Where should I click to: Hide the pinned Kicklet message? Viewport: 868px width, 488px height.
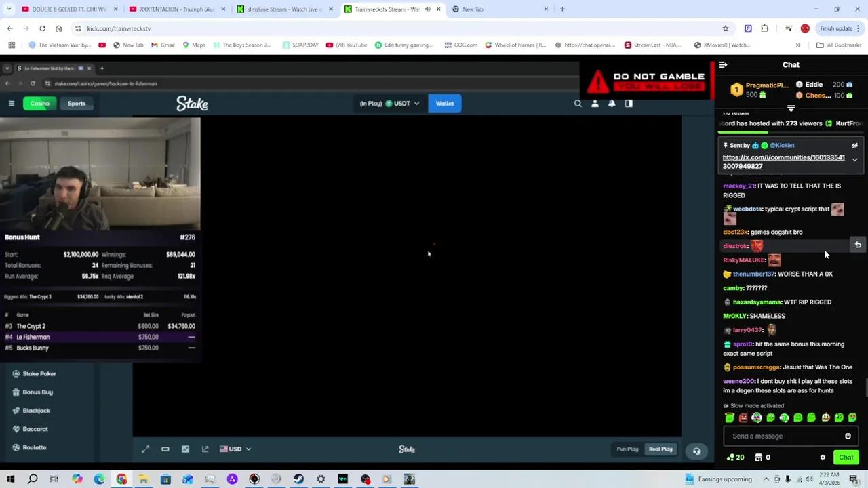854,145
